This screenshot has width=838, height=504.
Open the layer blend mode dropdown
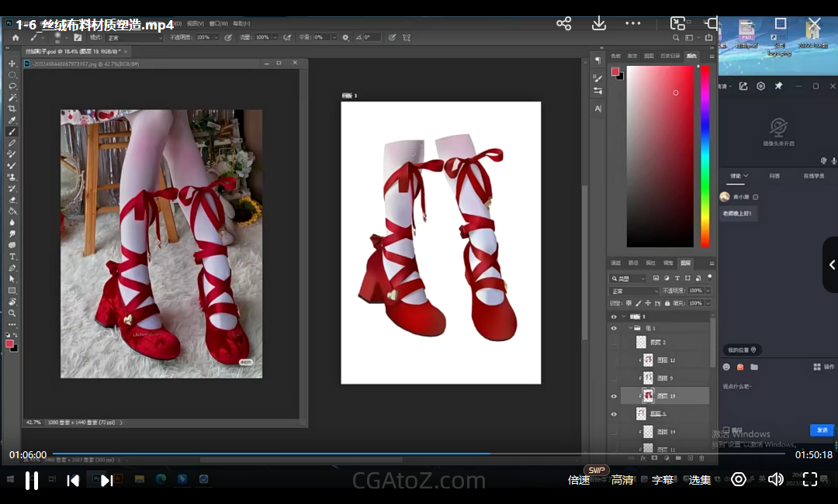[x=632, y=291]
